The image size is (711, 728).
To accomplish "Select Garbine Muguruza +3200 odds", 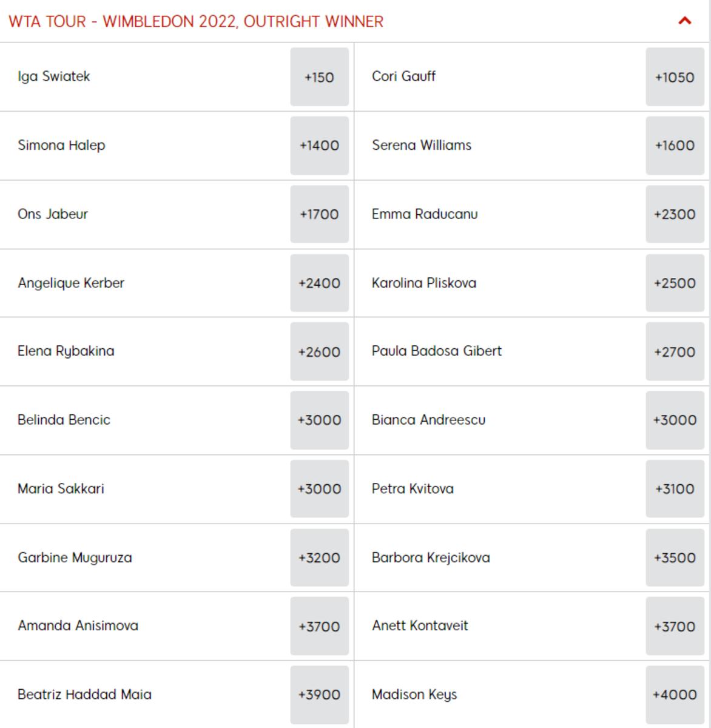I will pos(319,558).
